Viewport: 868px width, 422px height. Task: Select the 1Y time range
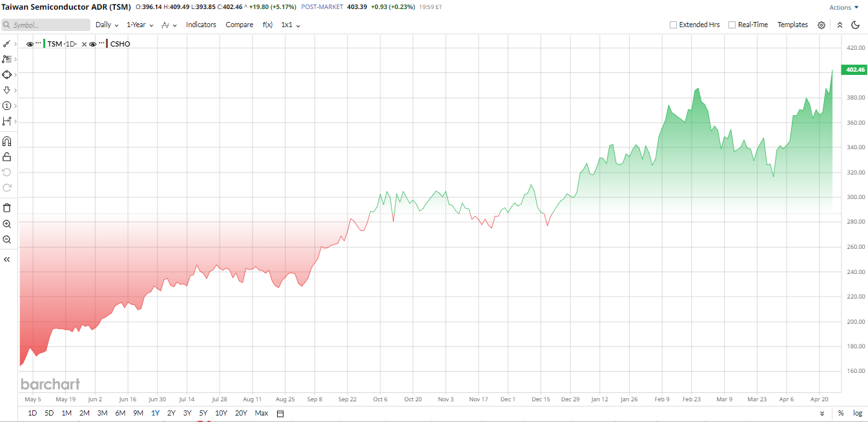(155, 414)
